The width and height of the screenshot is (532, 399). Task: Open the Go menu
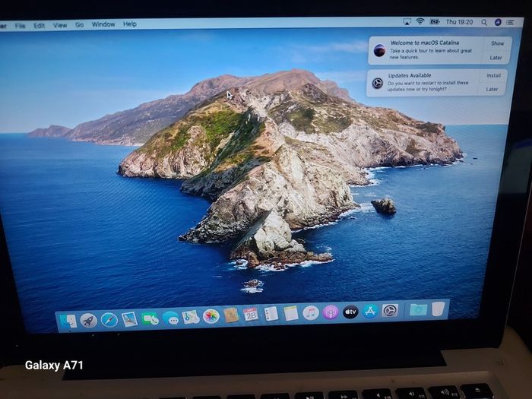pyautogui.click(x=79, y=25)
